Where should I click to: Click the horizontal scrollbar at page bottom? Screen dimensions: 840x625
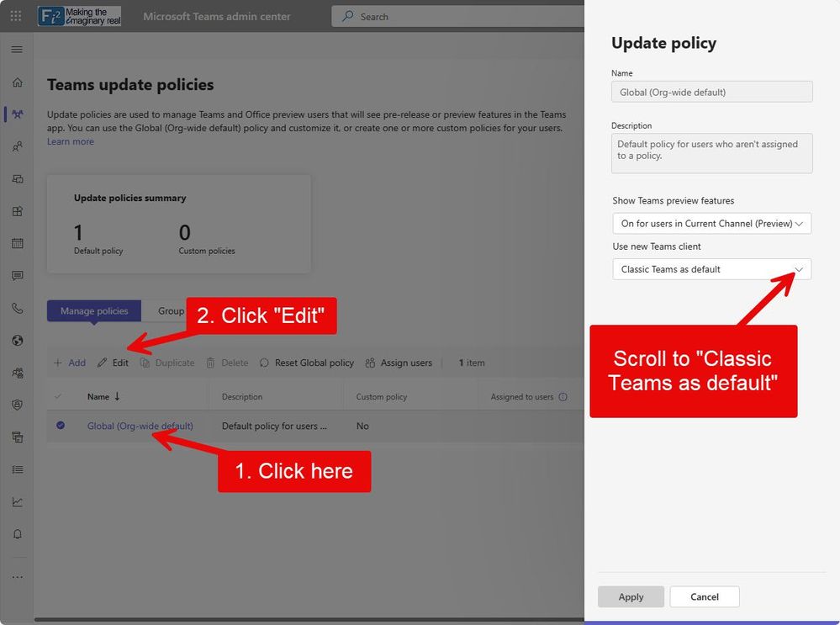click(x=309, y=620)
